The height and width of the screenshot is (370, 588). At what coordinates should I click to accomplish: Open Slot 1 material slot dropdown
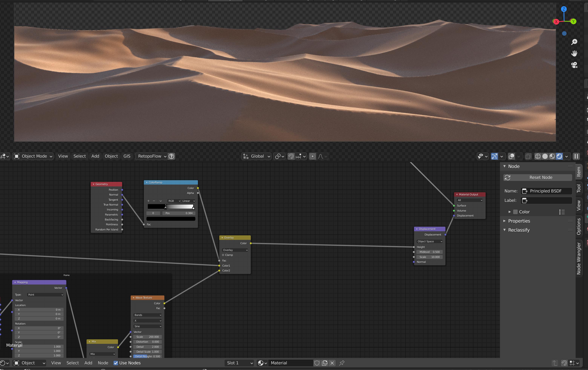239,363
